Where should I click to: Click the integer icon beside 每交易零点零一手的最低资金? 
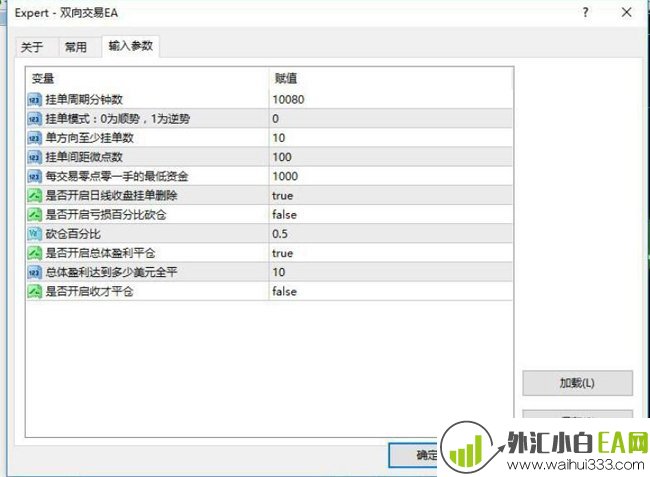tap(34, 177)
